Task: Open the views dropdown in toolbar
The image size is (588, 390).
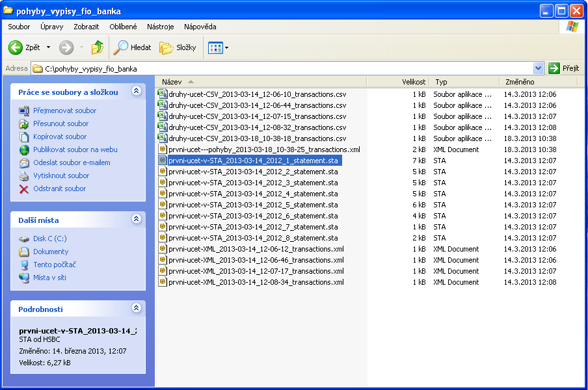Action: click(226, 48)
